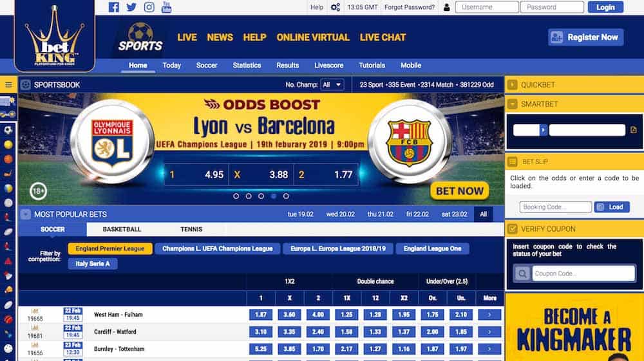The height and width of the screenshot is (361, 644).
Task: Expand more markets for West Ham - Fulham
Action: click(x=489, y=315)
